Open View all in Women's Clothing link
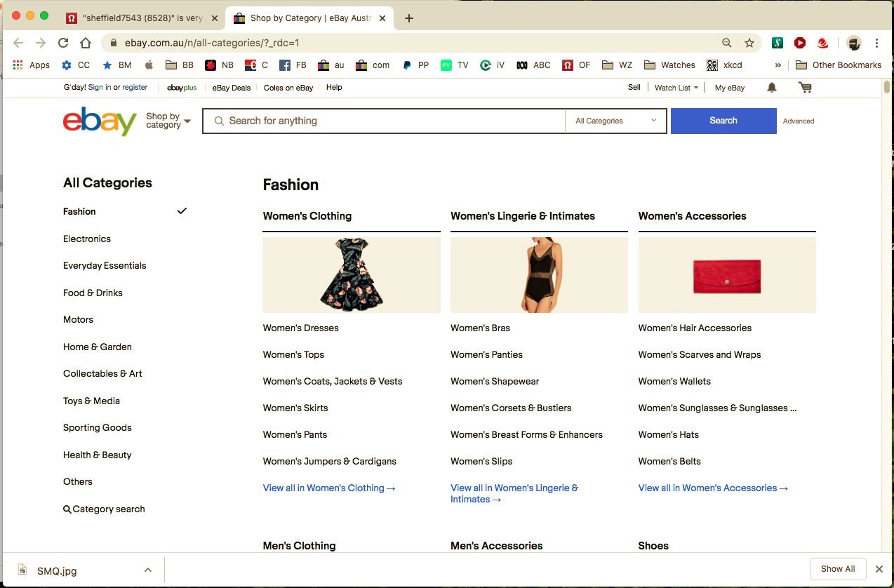Viewport: 894px width, 588px height. [x=329, y=488]
